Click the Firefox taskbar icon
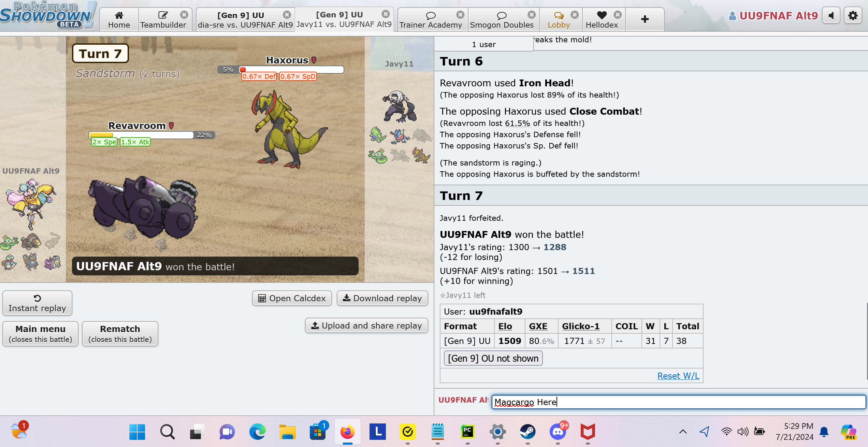This screenshot has width=868, height=447. coord(347,432)
